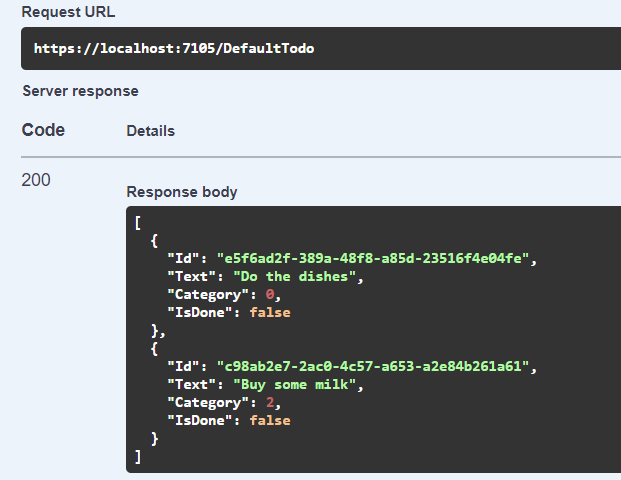Viewport: 621px width, 480px height.
Task: Click the Category value 0
Action: click(269, 294)
